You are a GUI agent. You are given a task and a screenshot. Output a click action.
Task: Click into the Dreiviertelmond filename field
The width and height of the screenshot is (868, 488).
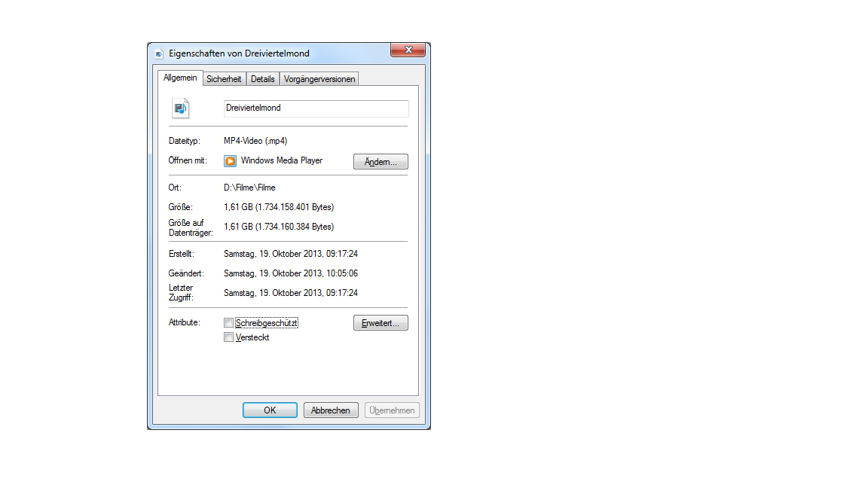click(316, 108)
